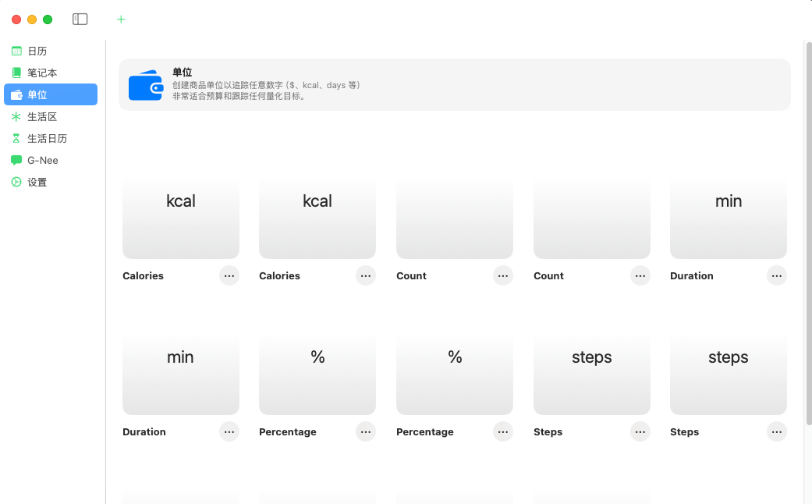Click the green notebook icon for 笔记本
The height and width of the screenshot is (504, 812).
[16, 73]
